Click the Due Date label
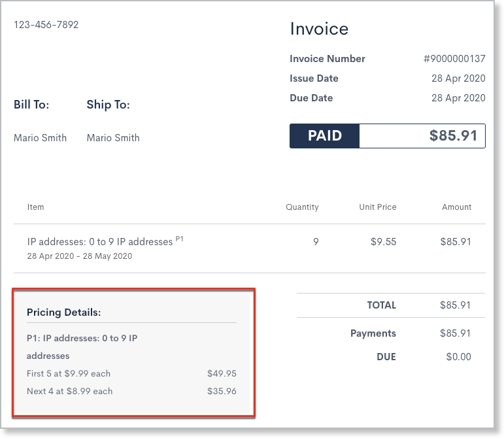The width and height of the screenshot is (504, 438). pos(311,98)
